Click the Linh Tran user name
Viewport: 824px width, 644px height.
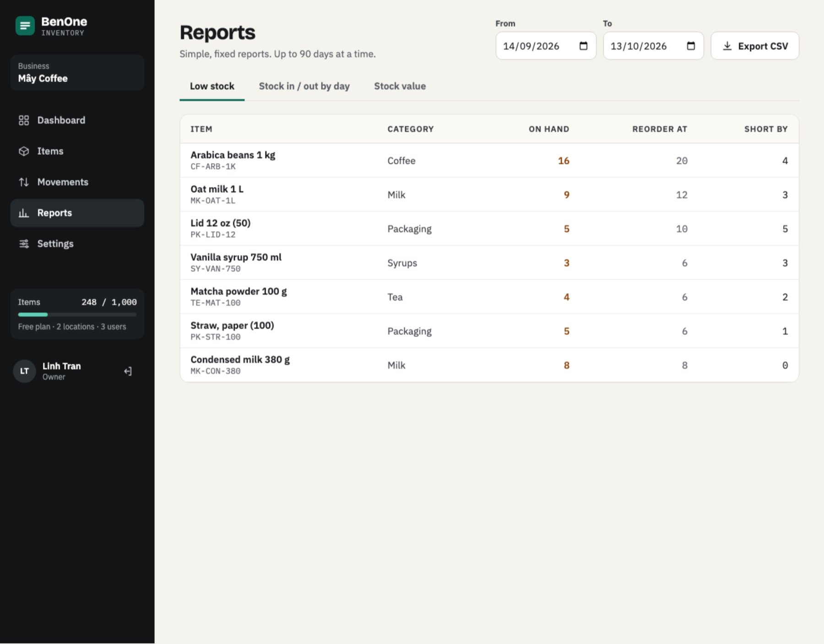pos(61,366)
